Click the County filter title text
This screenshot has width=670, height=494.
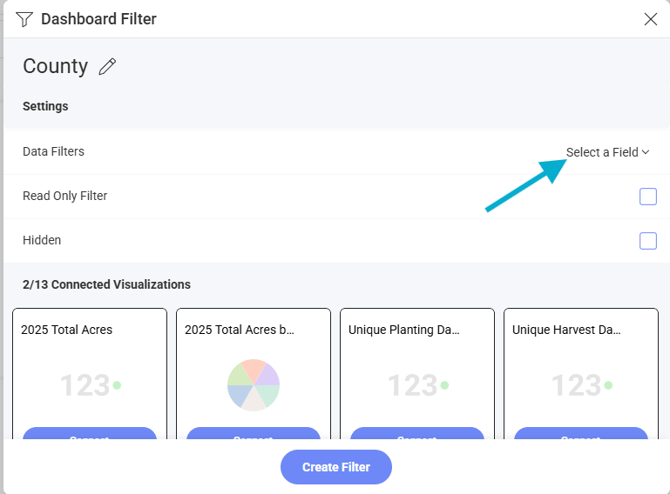click(x=56, y=67)
